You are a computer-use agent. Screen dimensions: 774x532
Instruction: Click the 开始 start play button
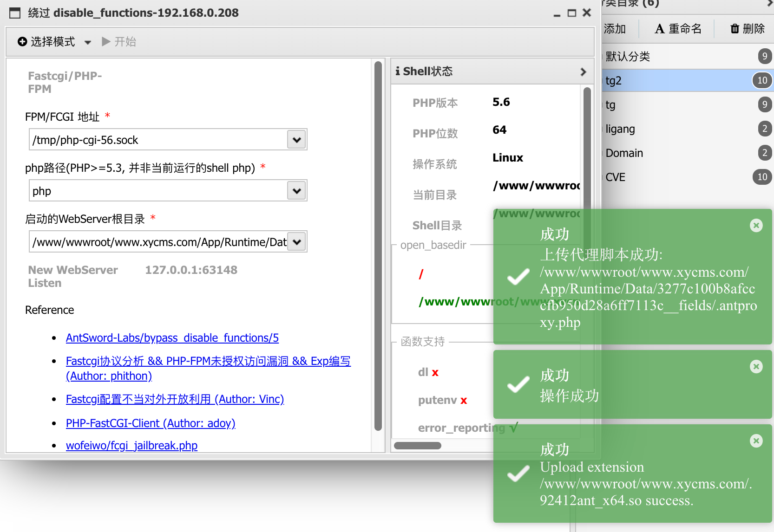coord(118,42)
